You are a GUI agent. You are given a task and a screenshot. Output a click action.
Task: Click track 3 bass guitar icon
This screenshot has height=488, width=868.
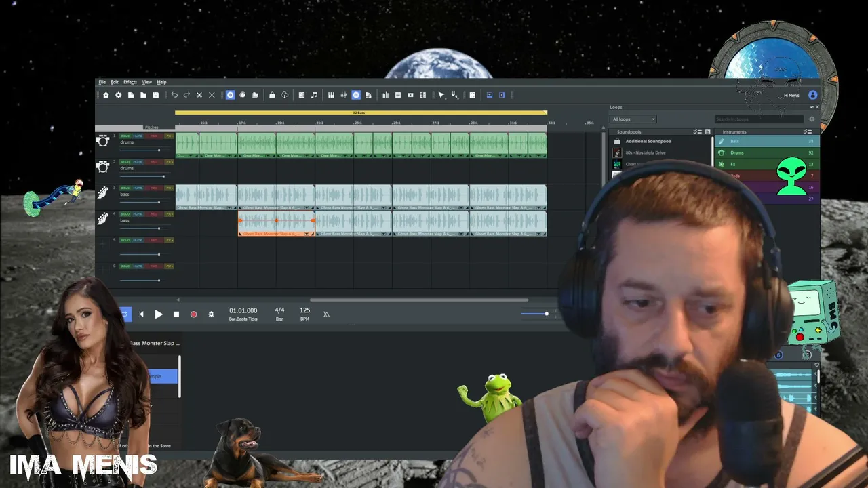102,193
